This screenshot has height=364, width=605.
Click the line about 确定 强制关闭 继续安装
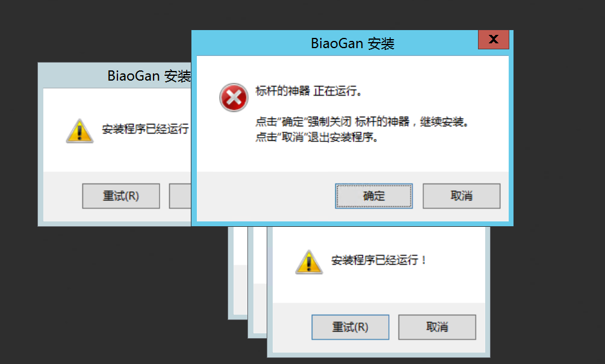(362, 122)
